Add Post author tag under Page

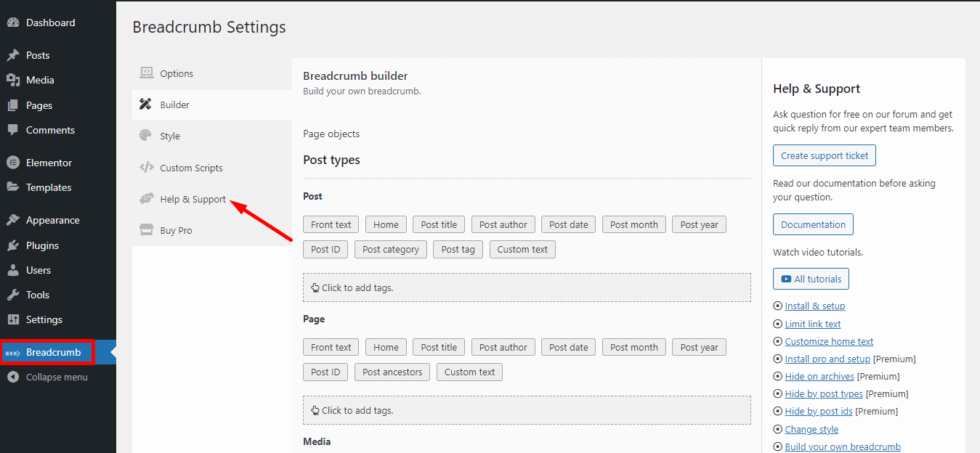tap(503, 347)
